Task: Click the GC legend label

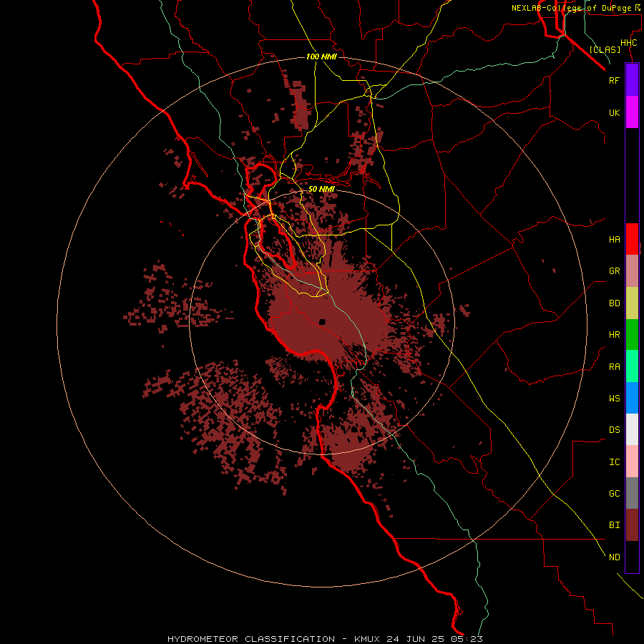Action: click(614, 494)
